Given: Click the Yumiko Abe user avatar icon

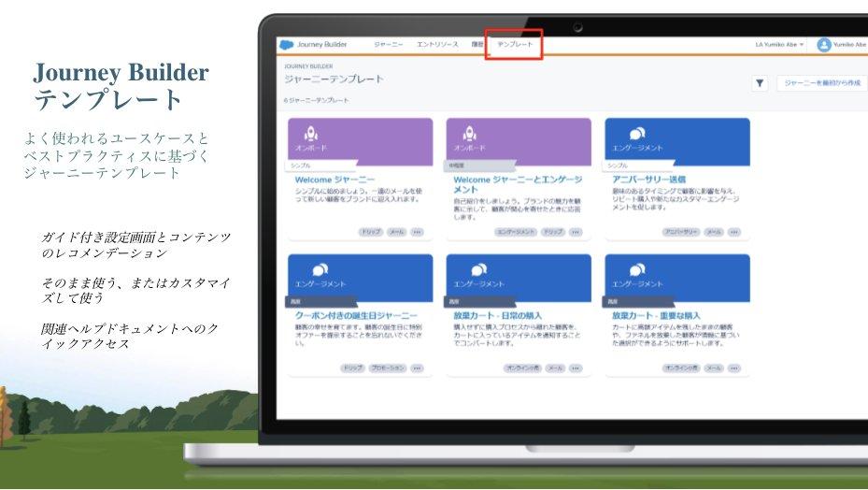Looking at the screenshot, I should pyautogui.click(x=824, y=45).
